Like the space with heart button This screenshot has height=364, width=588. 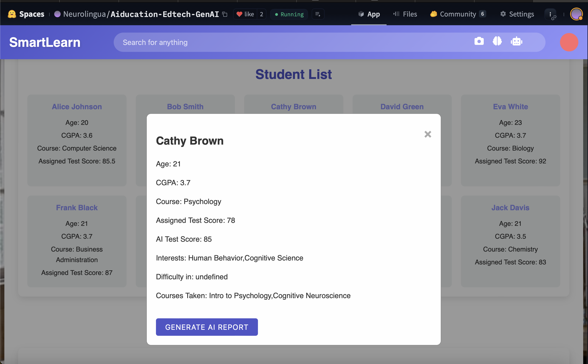click(245, 14)
